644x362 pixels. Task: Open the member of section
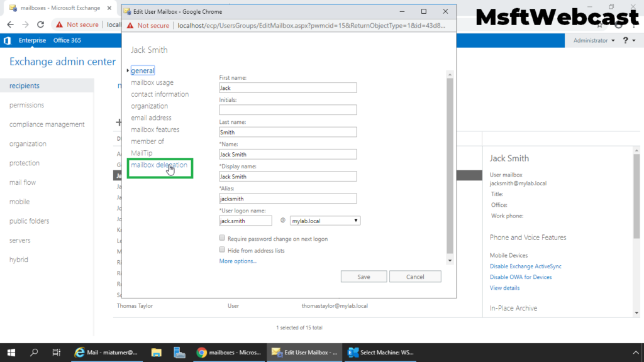[x=147, y=141]
